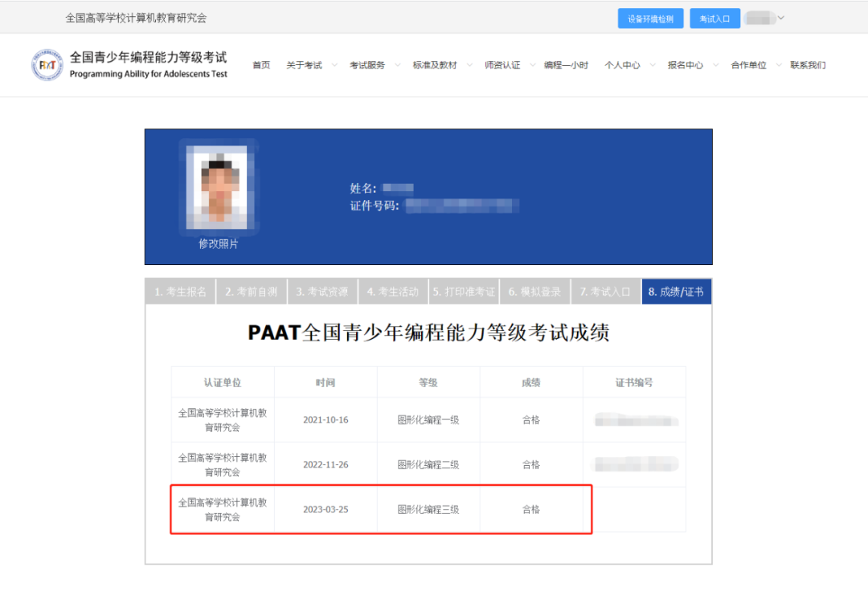Switch to the 3.考试资源 tab
This screenshot has height=600, width=868.
322,291
